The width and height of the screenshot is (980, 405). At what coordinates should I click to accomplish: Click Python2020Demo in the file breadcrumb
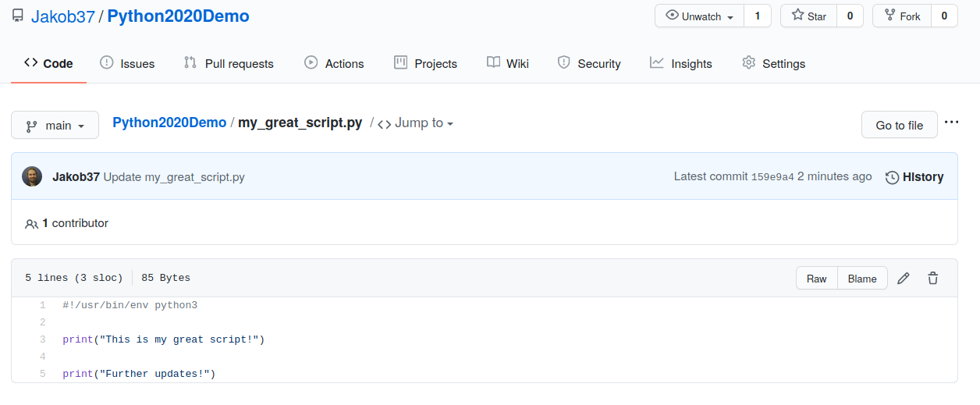[169, 123]
